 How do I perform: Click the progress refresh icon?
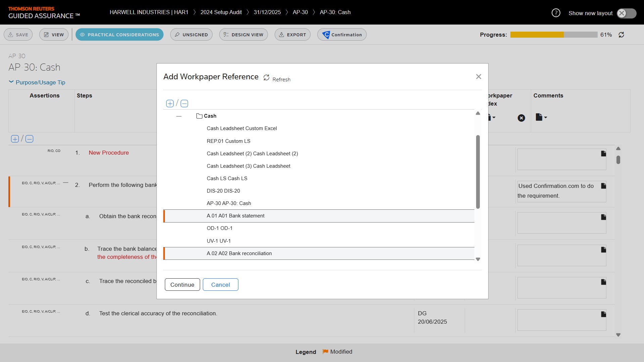[x=621, y=35]
